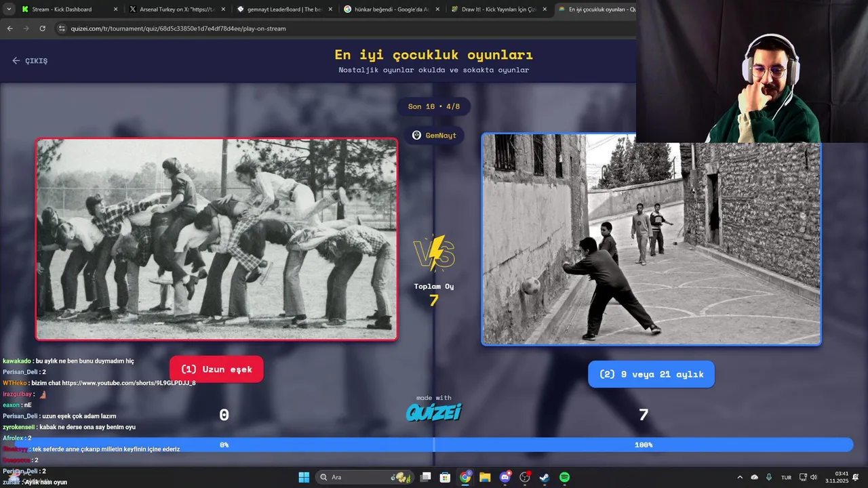Close the Arsenal Turkey on X tab
The height and width of the screenshot is (488, 868).
(x=222, y=9)
